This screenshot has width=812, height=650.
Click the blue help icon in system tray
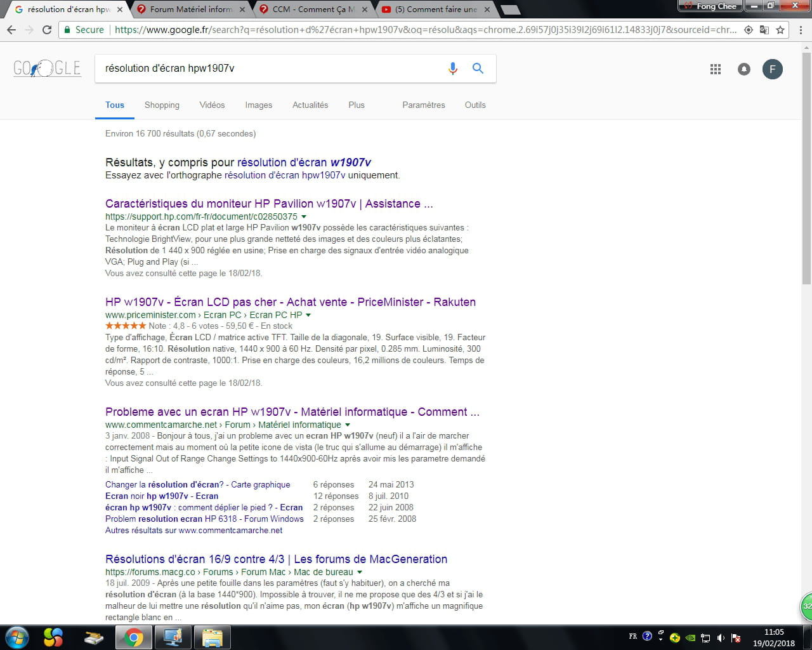click(x=647, y=636)
